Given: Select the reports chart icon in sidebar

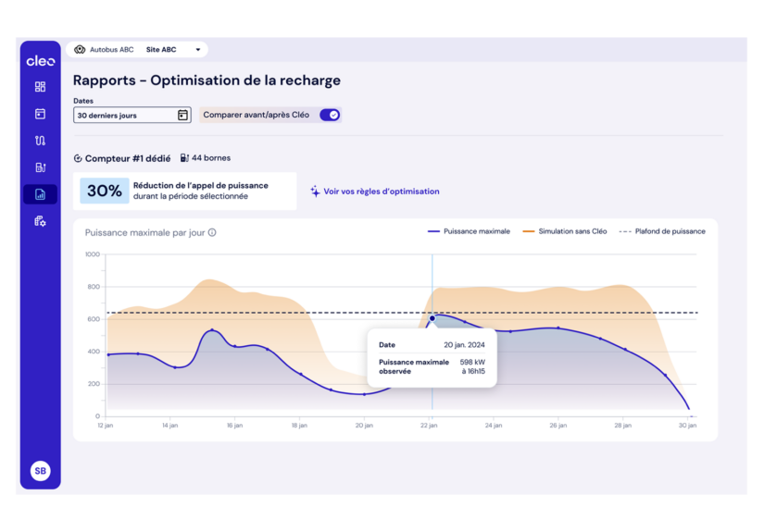Looking at the screenshot, I should [x=40, y=194].
